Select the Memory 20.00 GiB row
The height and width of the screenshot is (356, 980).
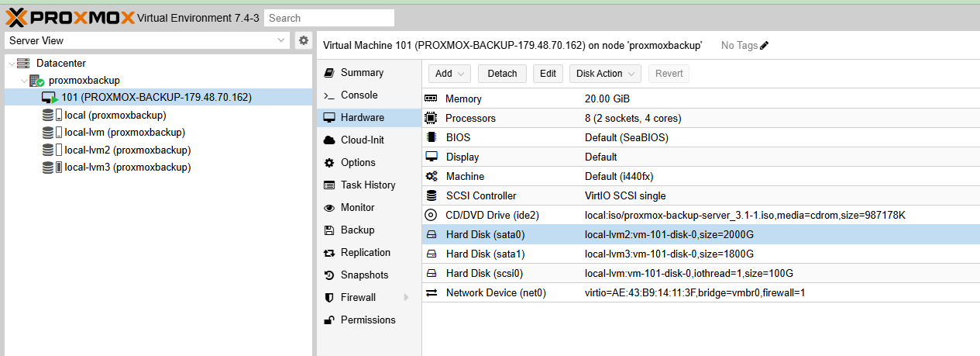[x=701, y=99]
